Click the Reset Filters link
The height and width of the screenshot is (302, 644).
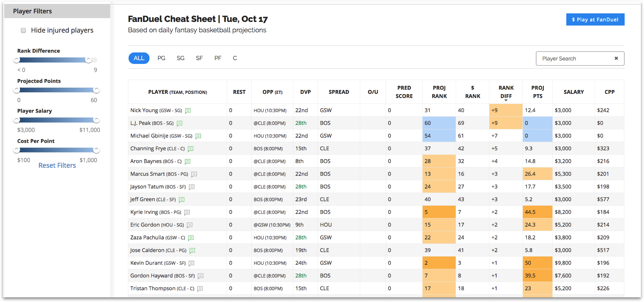(56, 165)
